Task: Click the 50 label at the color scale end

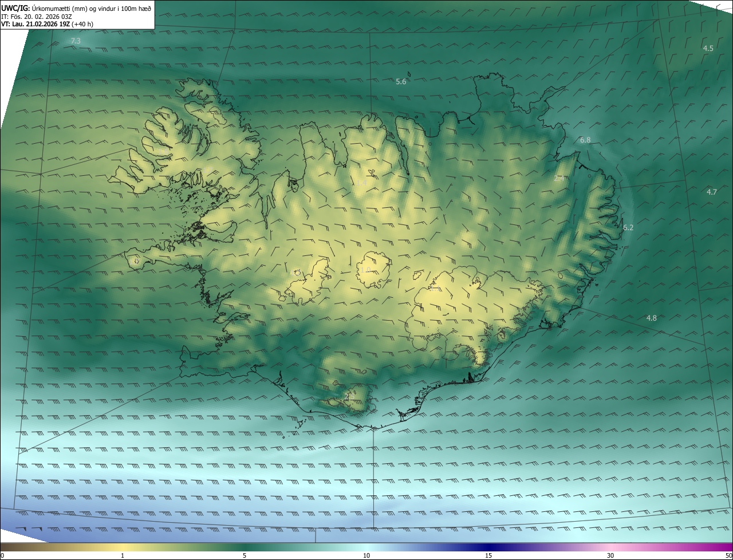Action: pyautogui.click(x=728, y=555)
